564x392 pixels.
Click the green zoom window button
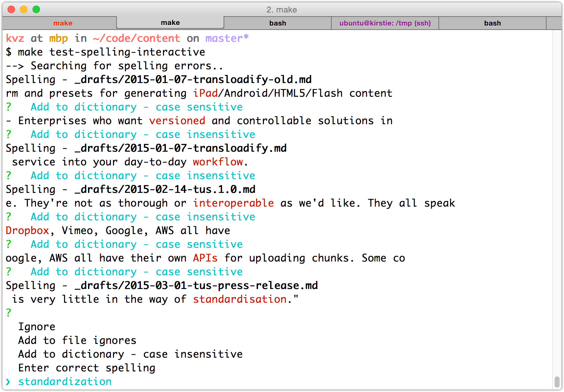click(36, 9)
